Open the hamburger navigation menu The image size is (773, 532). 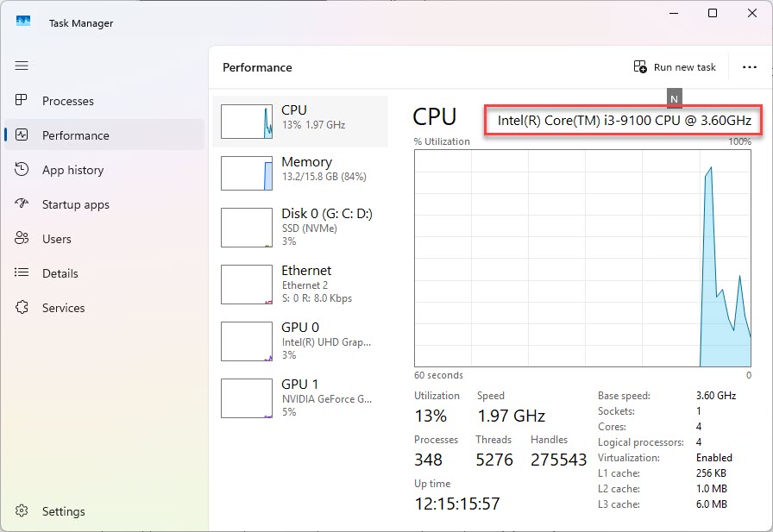[22, 66]
